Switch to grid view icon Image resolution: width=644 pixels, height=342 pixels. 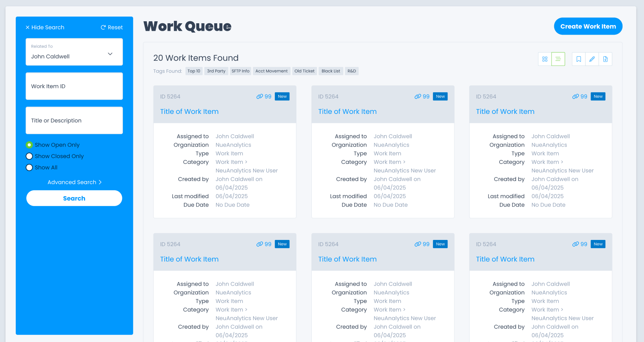[x=545, y=59]
